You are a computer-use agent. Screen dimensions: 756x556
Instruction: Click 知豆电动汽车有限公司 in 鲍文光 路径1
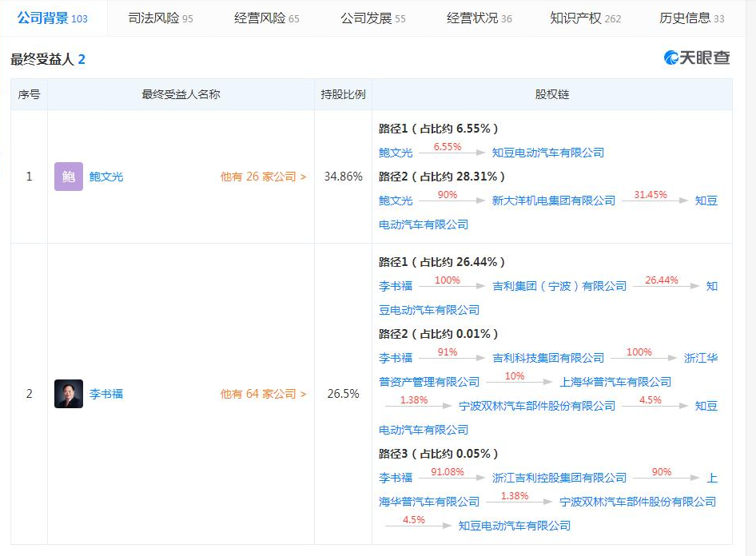click(548, 153)
